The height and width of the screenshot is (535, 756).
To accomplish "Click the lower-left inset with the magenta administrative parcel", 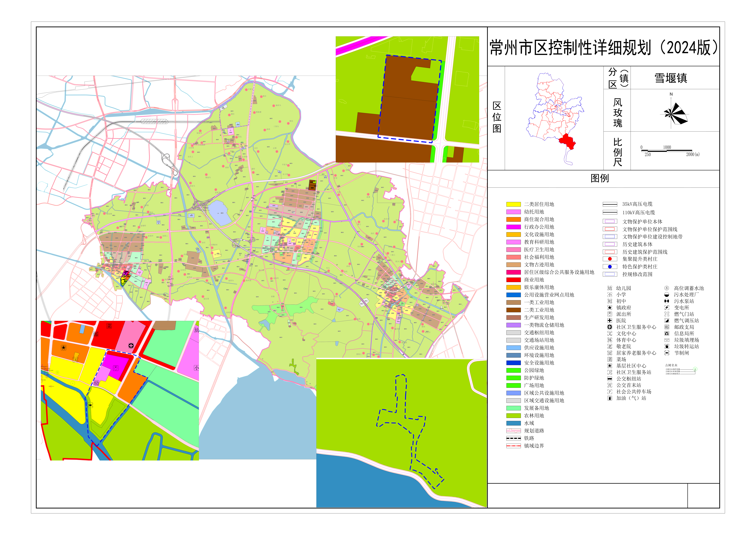I will pyautogui.click(x=120, y=391).
